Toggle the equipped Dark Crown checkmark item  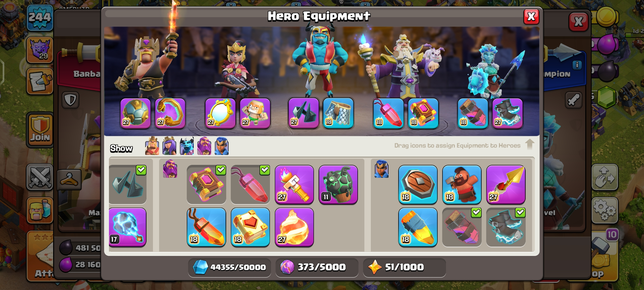coord(128,185)
